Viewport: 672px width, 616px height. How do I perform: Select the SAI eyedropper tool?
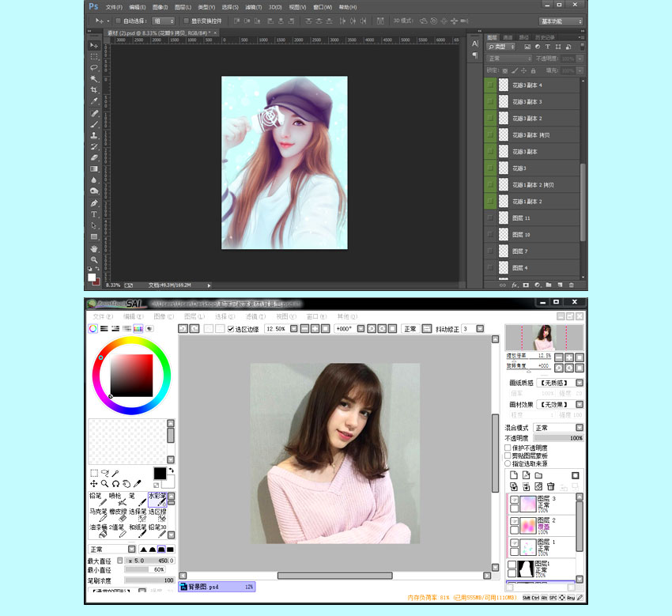pyautogui.click(x=137, y=483)
